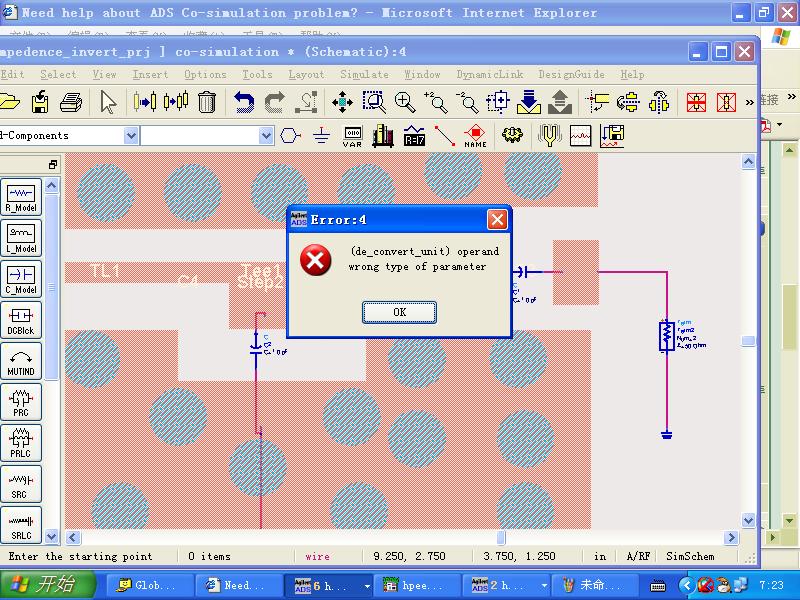Click the pop out of hierarchy icon

point(560,102)
